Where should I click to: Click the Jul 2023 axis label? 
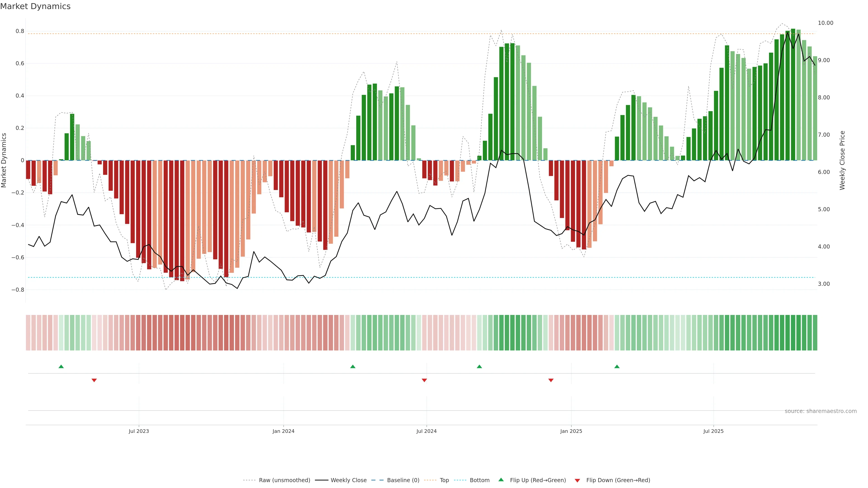pos(139,431)
